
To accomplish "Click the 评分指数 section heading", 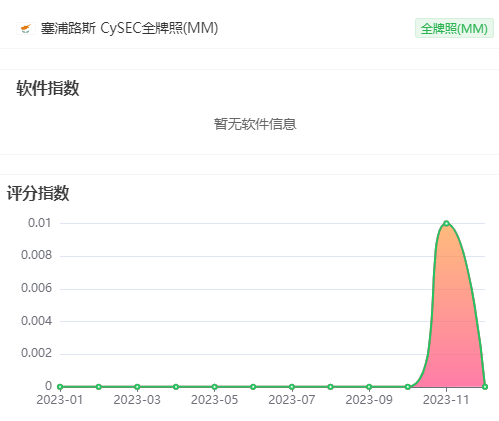I will [x=38, y=193].
